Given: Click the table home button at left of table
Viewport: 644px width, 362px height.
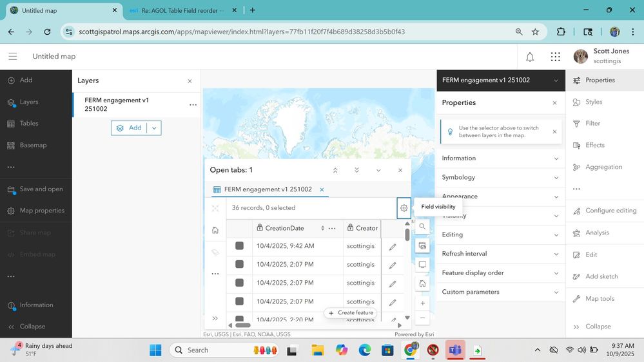Looking at the screenshot, I should pos(215,230).
